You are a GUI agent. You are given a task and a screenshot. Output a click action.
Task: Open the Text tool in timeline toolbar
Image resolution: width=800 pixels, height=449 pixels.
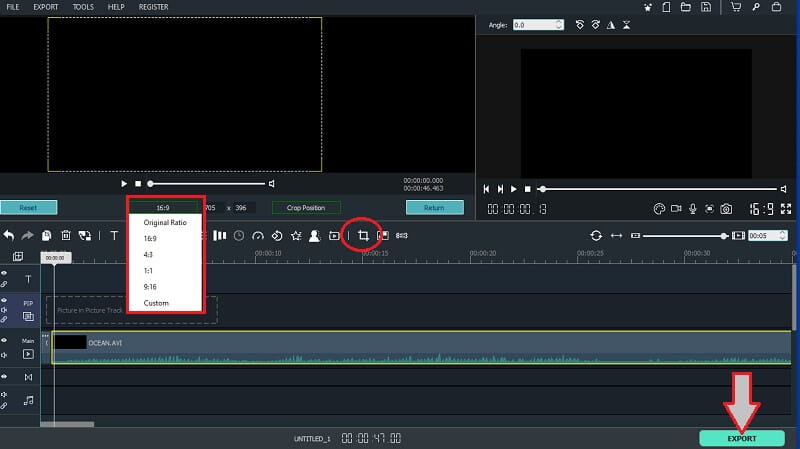coord(114,235)
